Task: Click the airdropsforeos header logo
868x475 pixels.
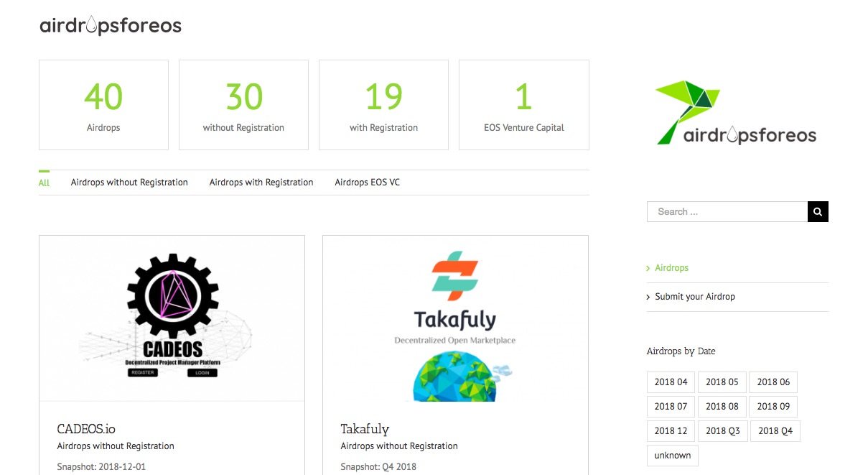Action: click(111, 27)
